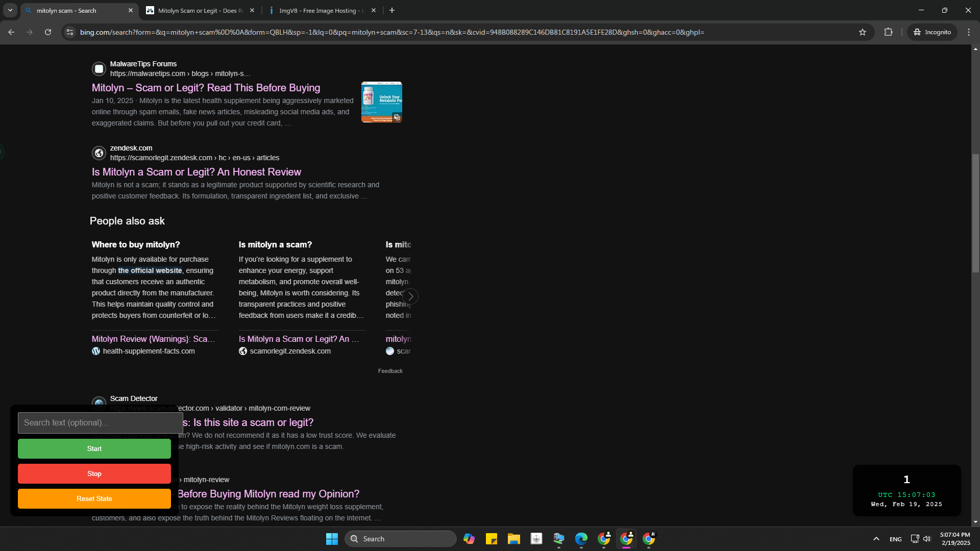980x551 pixels.
Task: Click the orange Reset State button
Action: (94, 498)
